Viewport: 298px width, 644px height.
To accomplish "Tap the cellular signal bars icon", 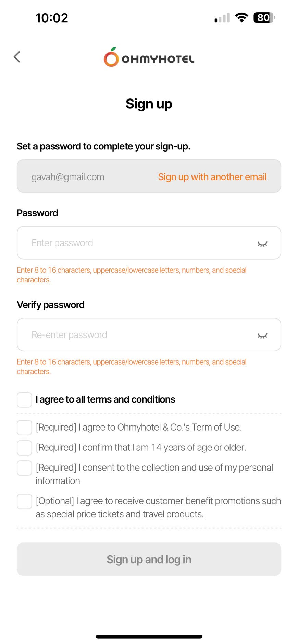I will click(x=222, y=18).
